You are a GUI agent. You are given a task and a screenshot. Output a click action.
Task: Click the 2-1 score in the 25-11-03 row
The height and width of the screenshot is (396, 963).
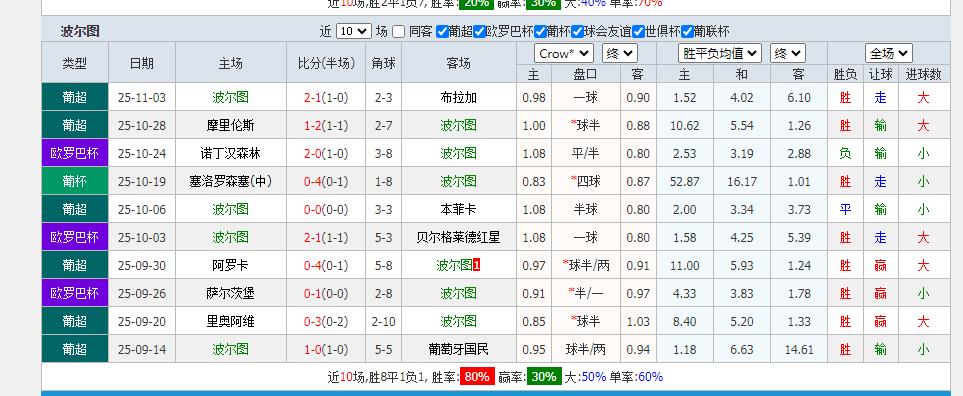point(313,98)
